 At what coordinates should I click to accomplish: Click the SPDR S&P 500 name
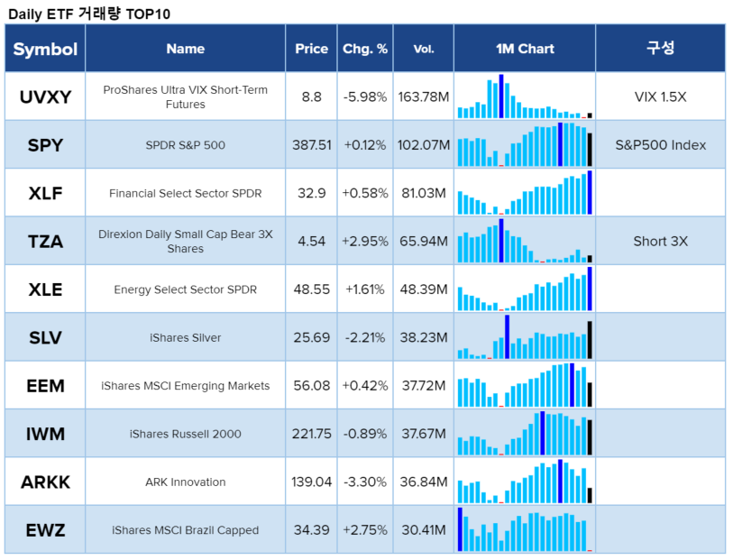[x=186, y=145]
